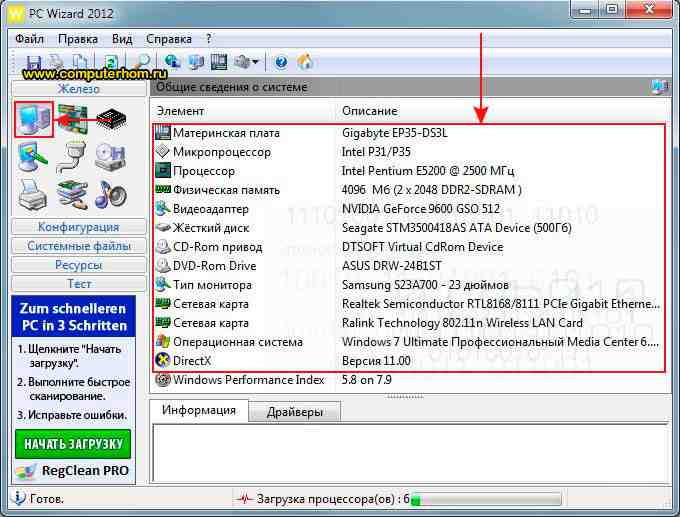Select the Devices stacked cards icon
This screenshot has width=680, height=517.
pos(72,194)
